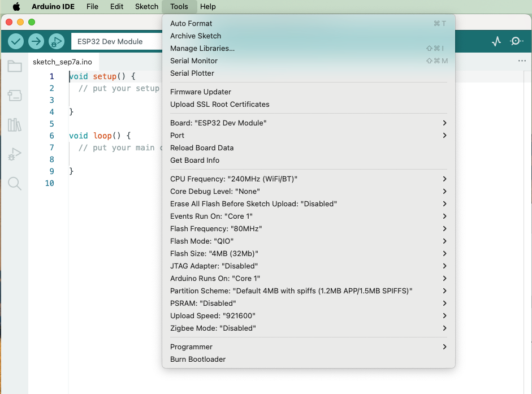Click Get Board Info
This screenshot has width=532, height=394.
point(309,160)
